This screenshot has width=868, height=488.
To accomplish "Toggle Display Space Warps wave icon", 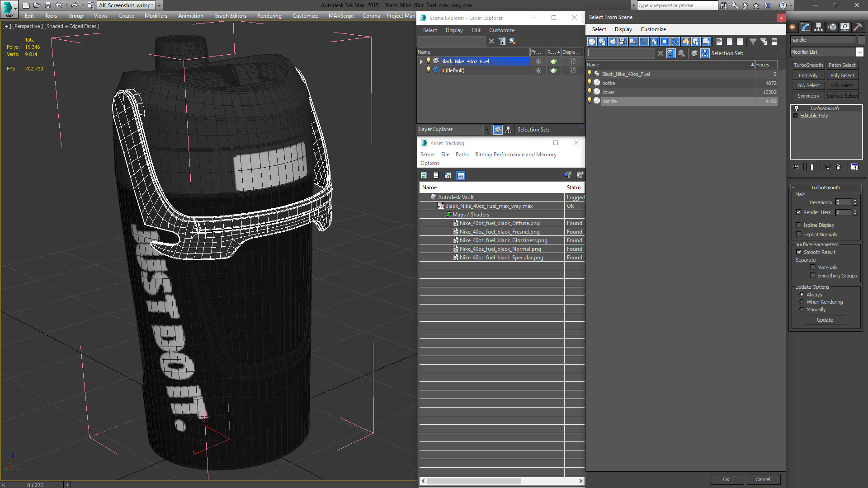I will click(x=644, y=42).
